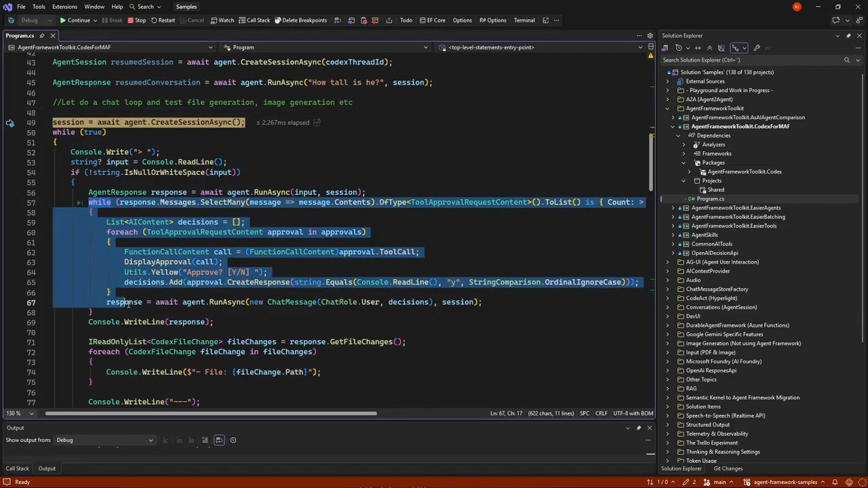Click the Todo toolbar button
Image resolution: width=868 pixels, height=488 pixels.
[406, 20]
